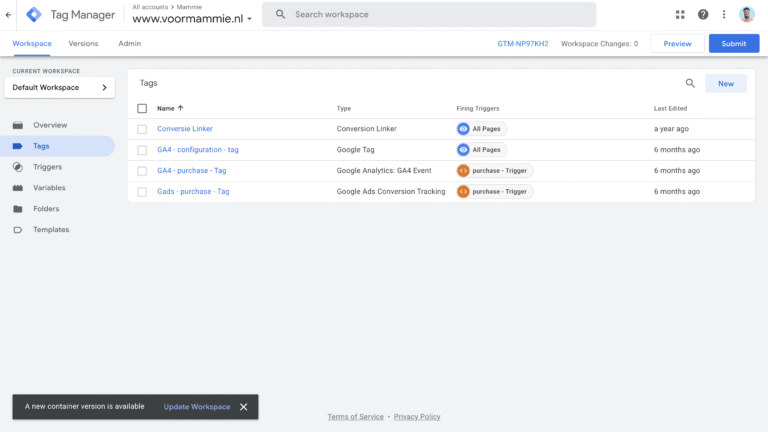
Task: Open the Google apps grid icon
Action: (681, 15)
